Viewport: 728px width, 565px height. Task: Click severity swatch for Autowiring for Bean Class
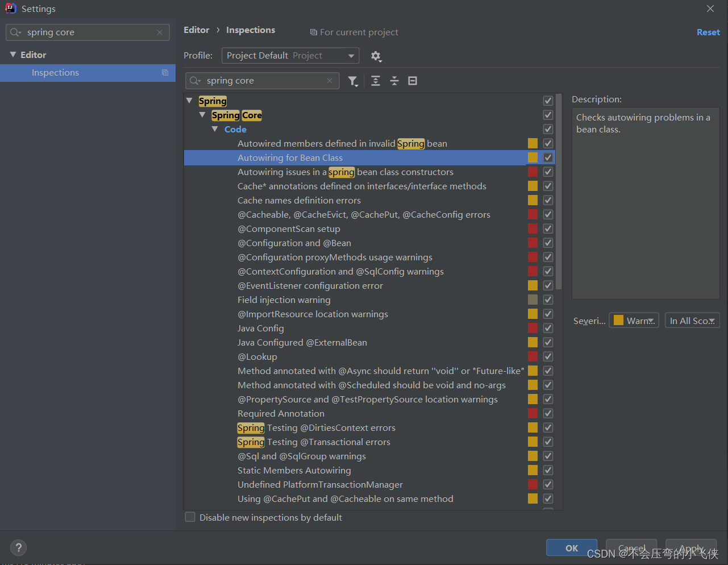point(533,157)
